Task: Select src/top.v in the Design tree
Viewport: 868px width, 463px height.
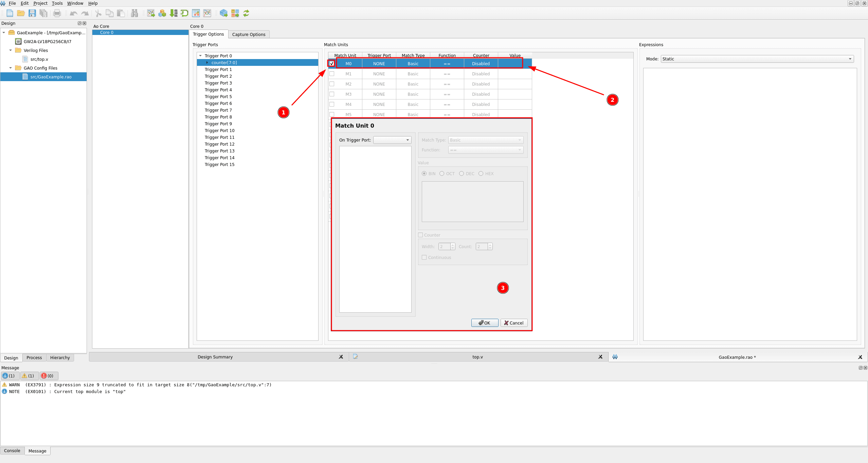Action: click(39, 59)
